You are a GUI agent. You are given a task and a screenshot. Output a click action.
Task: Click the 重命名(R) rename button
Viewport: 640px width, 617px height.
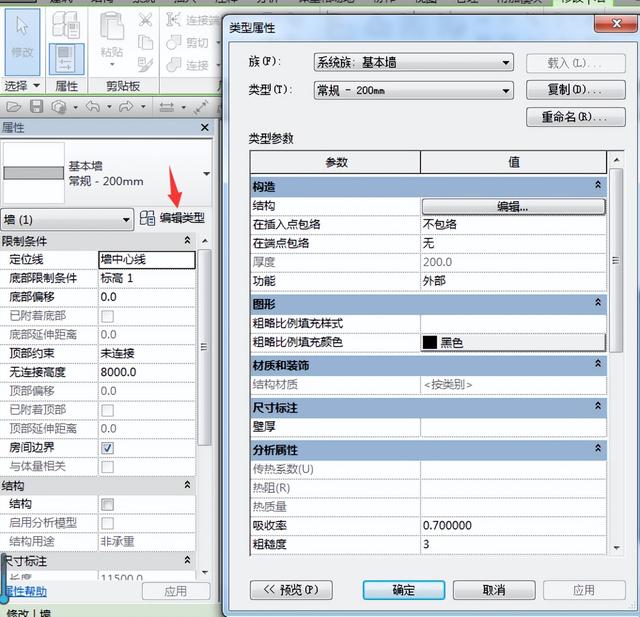coord(576,117)
